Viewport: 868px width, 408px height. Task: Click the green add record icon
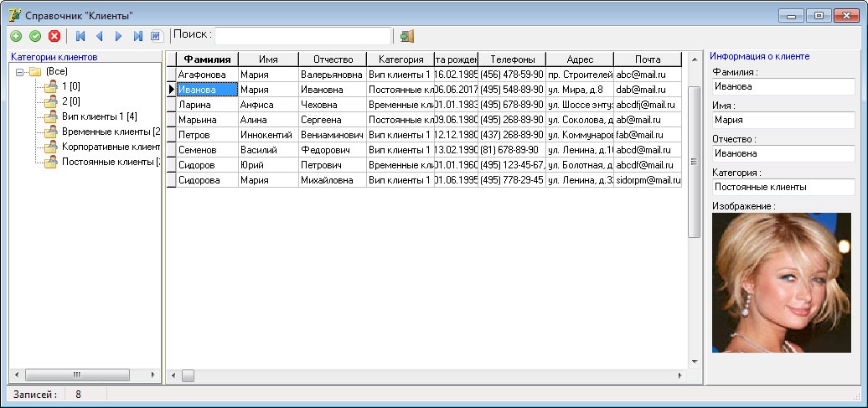coord(15,36)
